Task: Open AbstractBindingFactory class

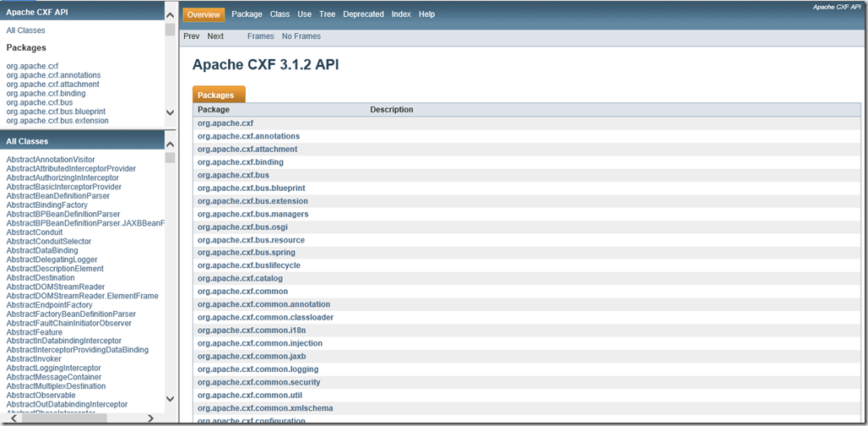Action: 46,205
